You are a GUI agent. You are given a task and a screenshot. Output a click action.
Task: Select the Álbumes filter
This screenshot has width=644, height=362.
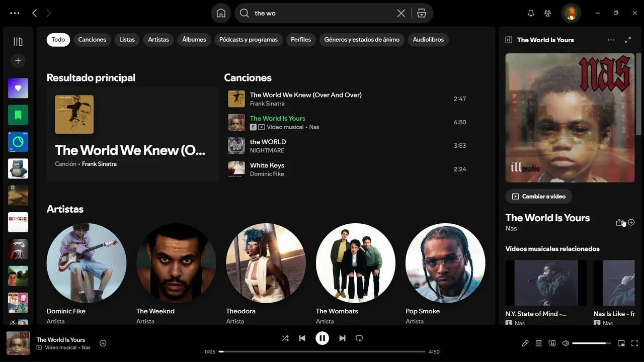click(x=194, y=40)
